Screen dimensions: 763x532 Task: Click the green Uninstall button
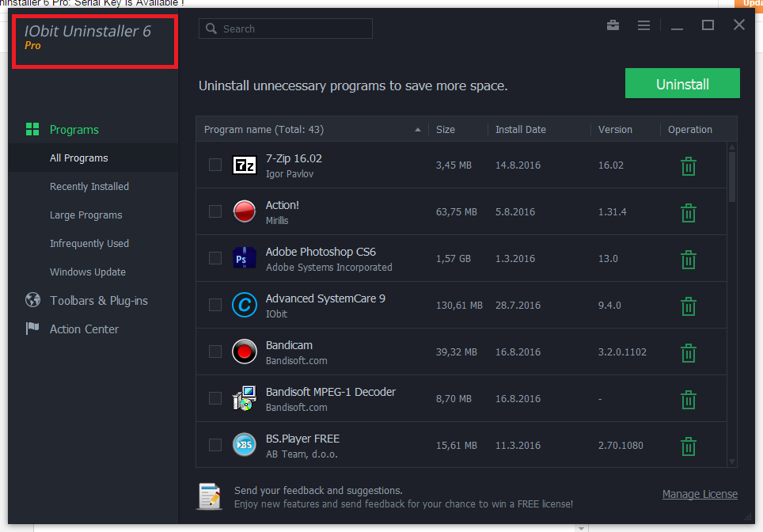coord(682,84)
